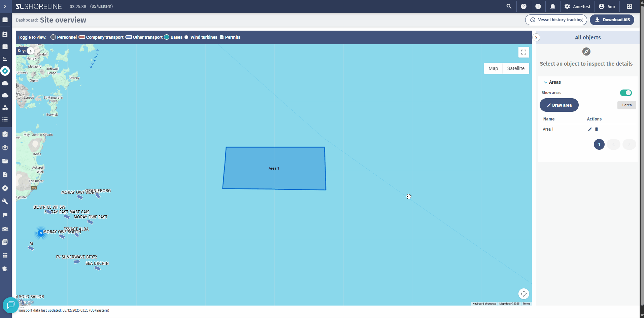
Task: Turn off the Show areas switch
Action: pyautogui.click(x=626, y=93)
